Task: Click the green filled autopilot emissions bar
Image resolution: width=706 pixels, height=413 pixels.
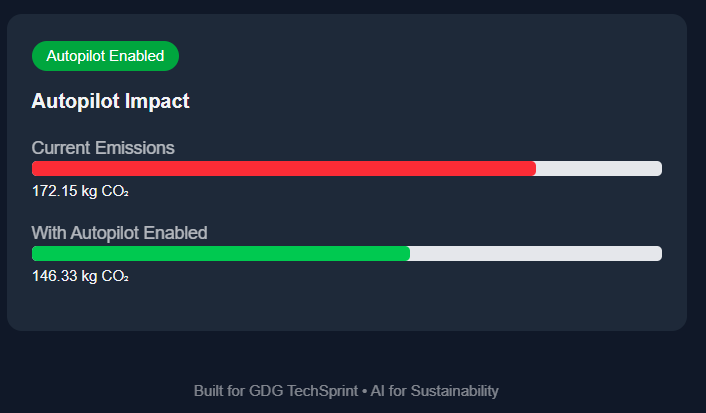Action: coord(220,253)
